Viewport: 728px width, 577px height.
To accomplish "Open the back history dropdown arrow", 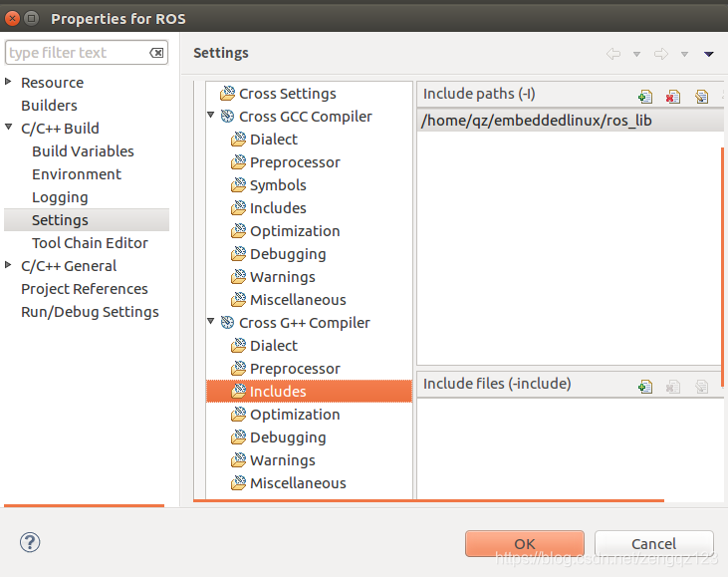I will pyautogui.click(x=637, y=55).
